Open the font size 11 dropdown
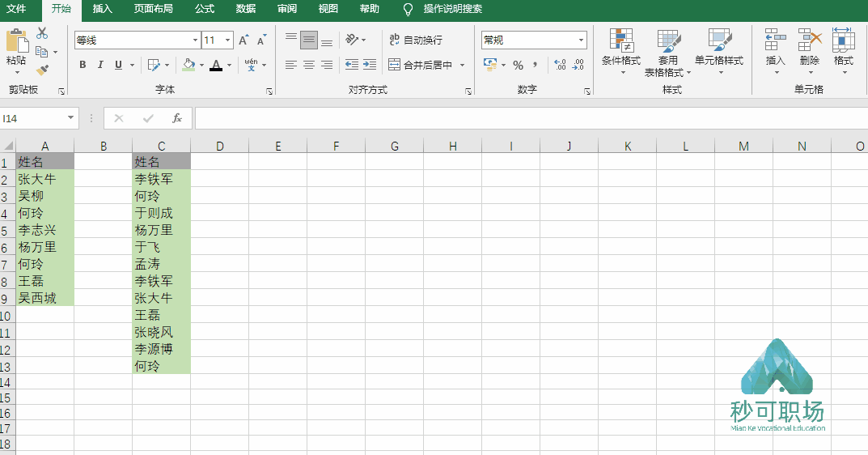Screen dimensions: 868x455 click(227, 40)
